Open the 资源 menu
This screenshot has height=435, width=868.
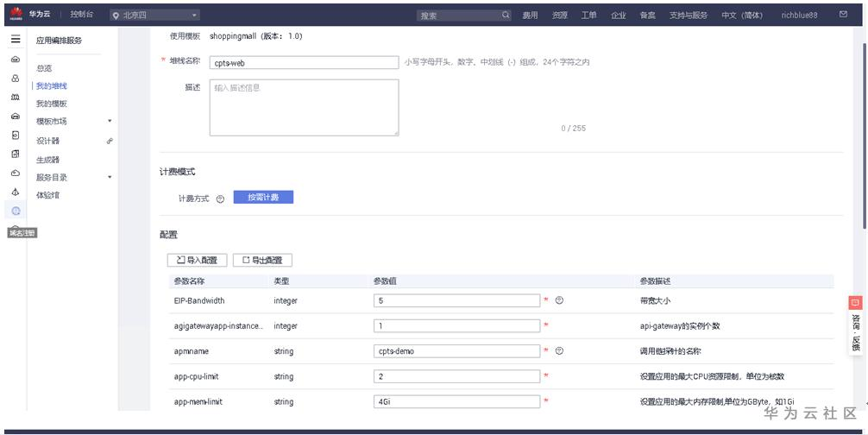pyautogui.click(x=559, y=16)
